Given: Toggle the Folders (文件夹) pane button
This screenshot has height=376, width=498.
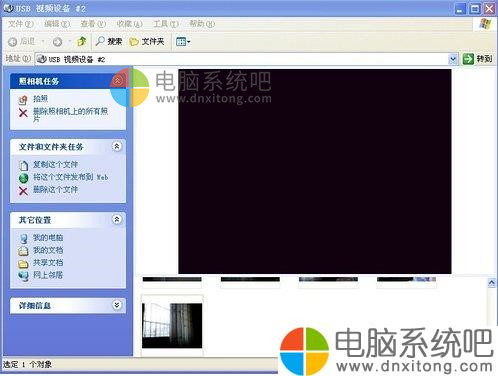Looking at the screenshot, I should pyautogui.click(x=147, y=42).
